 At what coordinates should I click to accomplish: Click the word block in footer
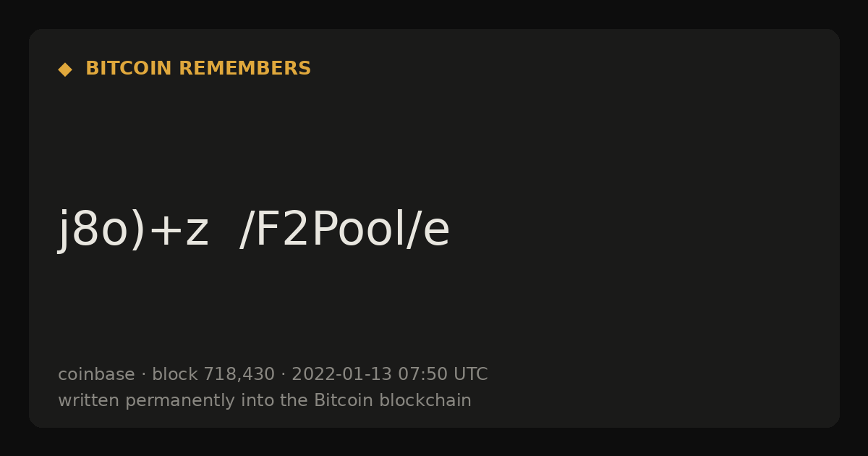click(x=175, y=374)
